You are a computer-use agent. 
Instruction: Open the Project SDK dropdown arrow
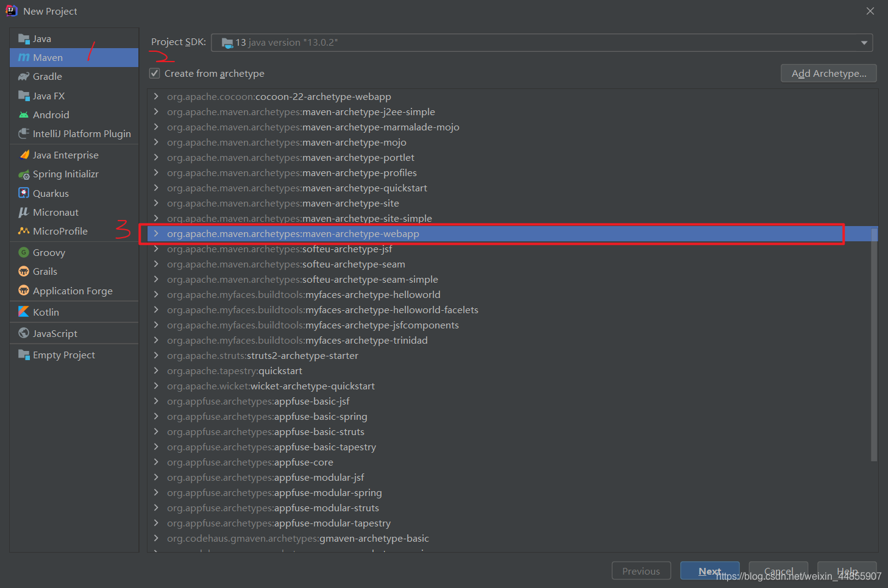click(x=864, y=43)
